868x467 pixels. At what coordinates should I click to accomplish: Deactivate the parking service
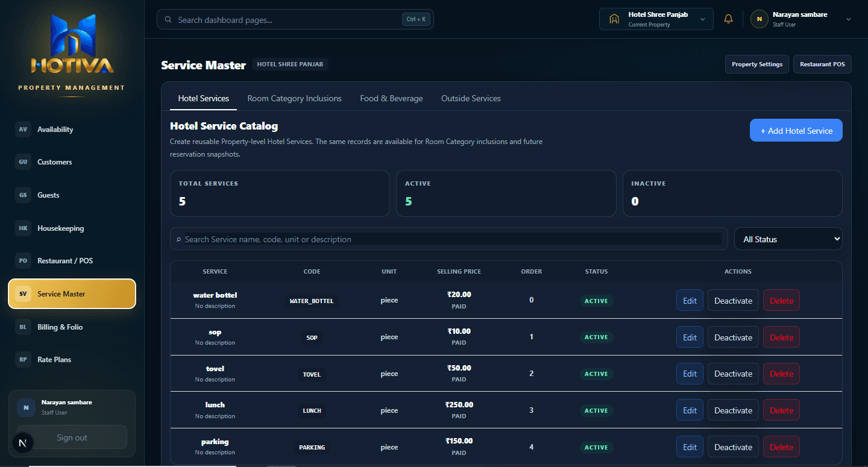click(733, 447)
